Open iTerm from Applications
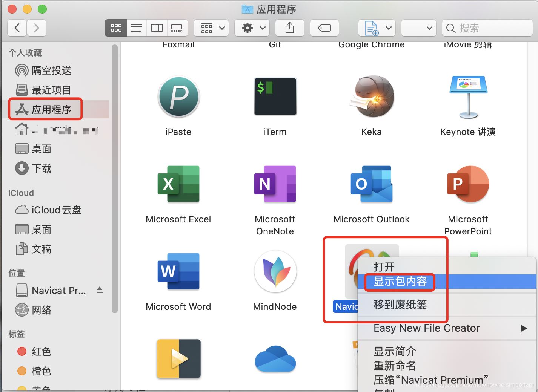538x392 pixels. pos(275,96)
